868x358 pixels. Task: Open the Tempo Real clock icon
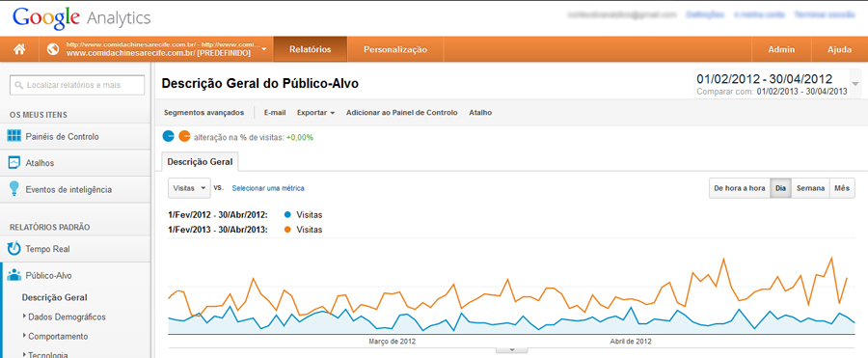click(14, 249)
